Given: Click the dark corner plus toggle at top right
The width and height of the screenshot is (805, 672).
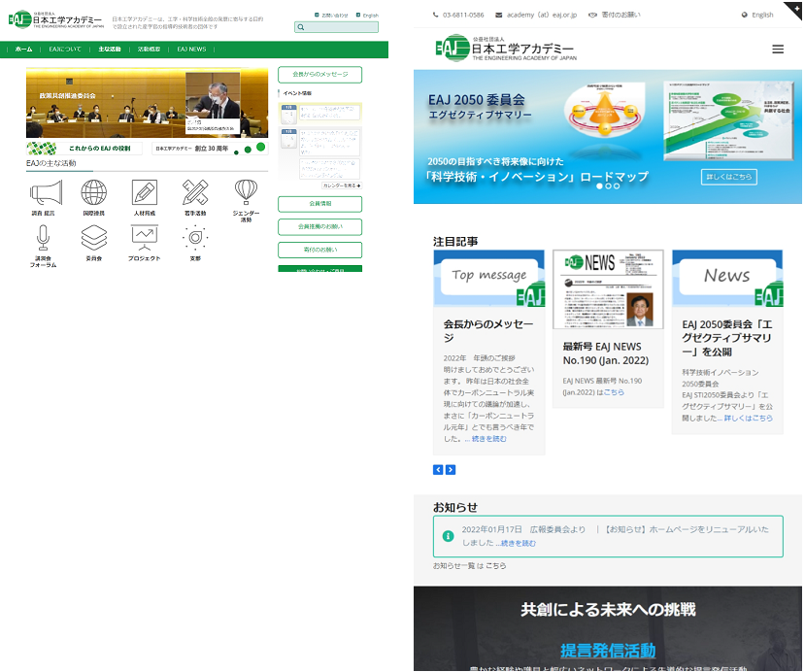Looking at the screenshot, I should (793, 11).
